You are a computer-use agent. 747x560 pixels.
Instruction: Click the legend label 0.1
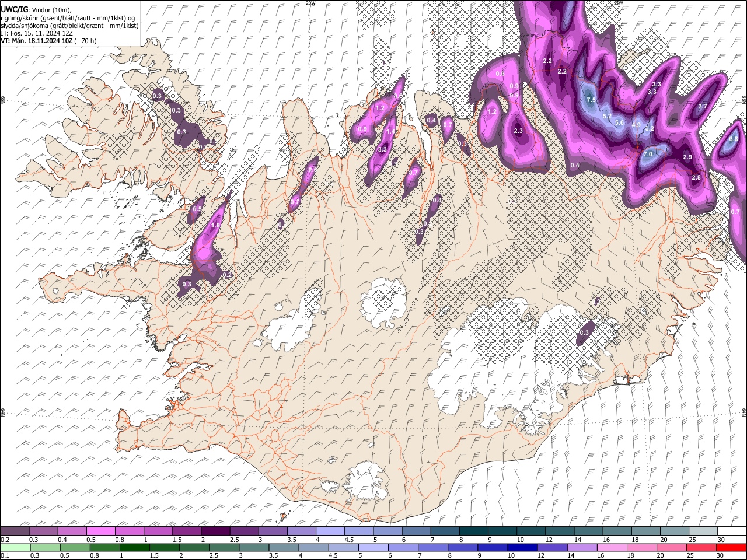tap(5, 556)
